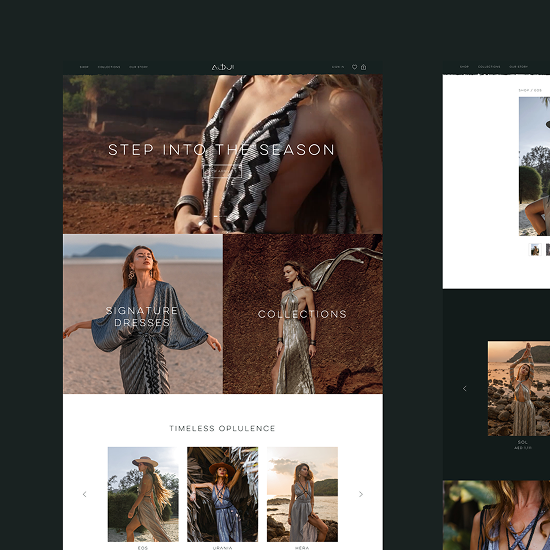Viewport: 550px width, 550px height.
Task: Open Collections menu in the product page header
Action: 489,67
